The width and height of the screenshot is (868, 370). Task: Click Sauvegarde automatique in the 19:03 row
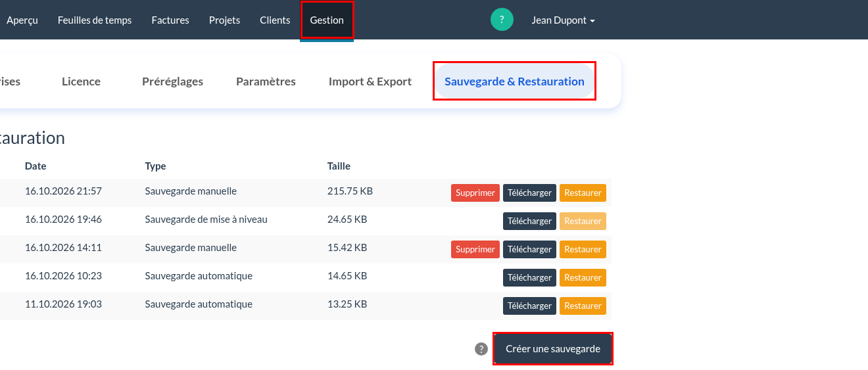(199, 304)
